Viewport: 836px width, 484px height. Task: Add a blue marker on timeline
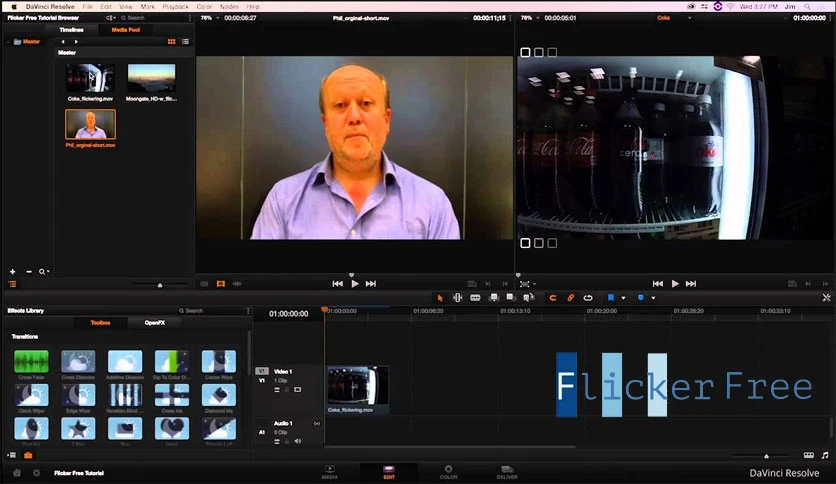tap(641, 297)
